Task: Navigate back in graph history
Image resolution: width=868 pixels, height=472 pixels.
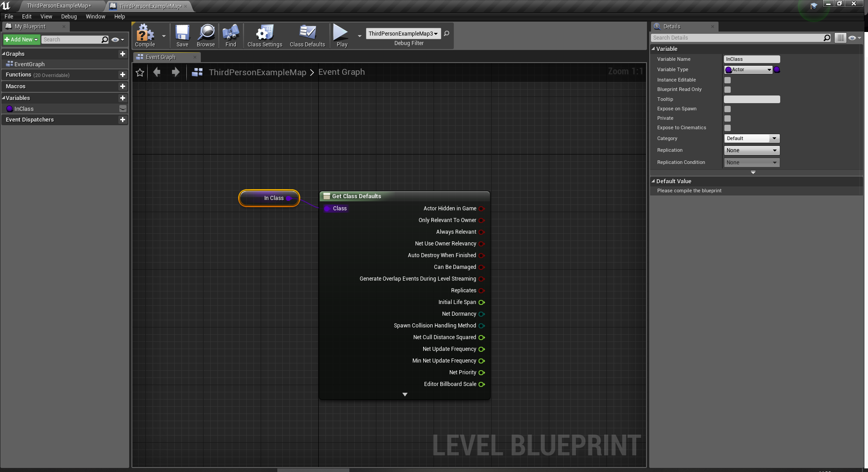Action: pos(157,72)
